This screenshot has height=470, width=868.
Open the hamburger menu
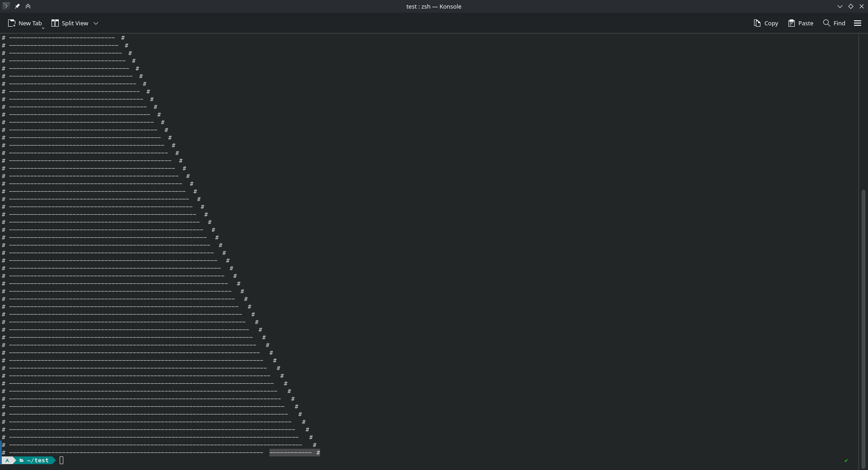click(858, 23)
